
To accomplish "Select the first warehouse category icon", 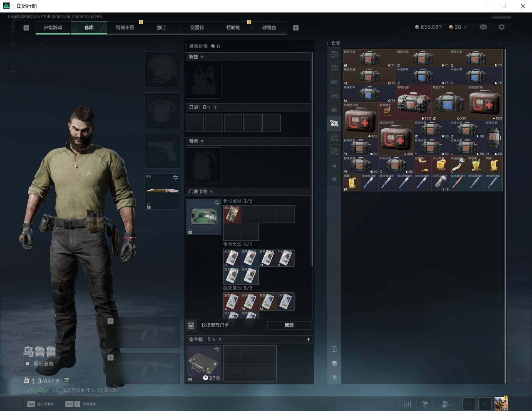I will click(334, 54).
